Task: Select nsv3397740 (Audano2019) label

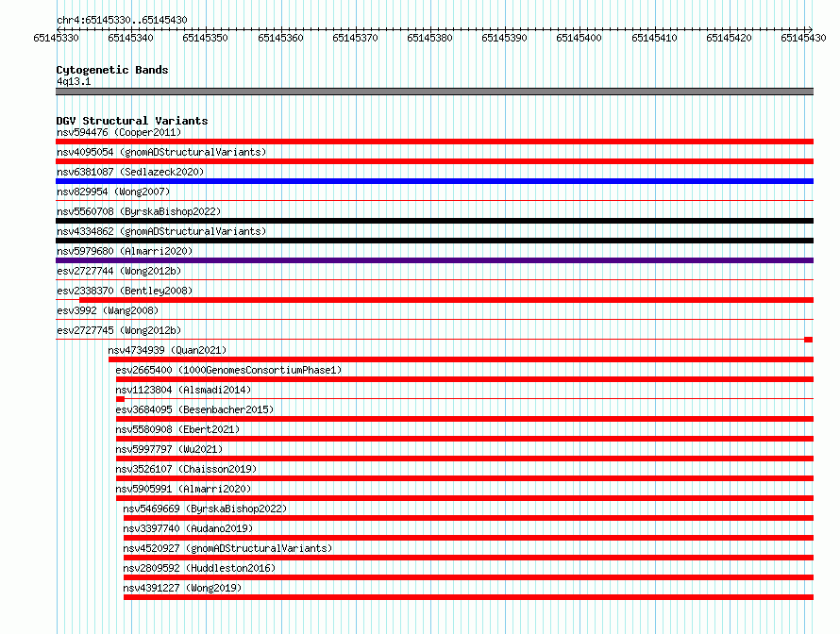Action: pyautogui.click(x=188, y=528)
